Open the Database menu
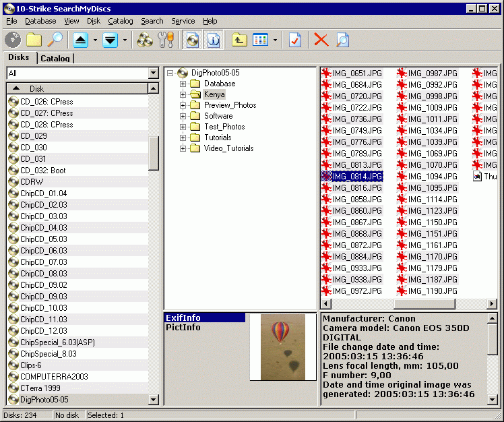Viewport: 504px width, 422px height. (x=40, y=21)
